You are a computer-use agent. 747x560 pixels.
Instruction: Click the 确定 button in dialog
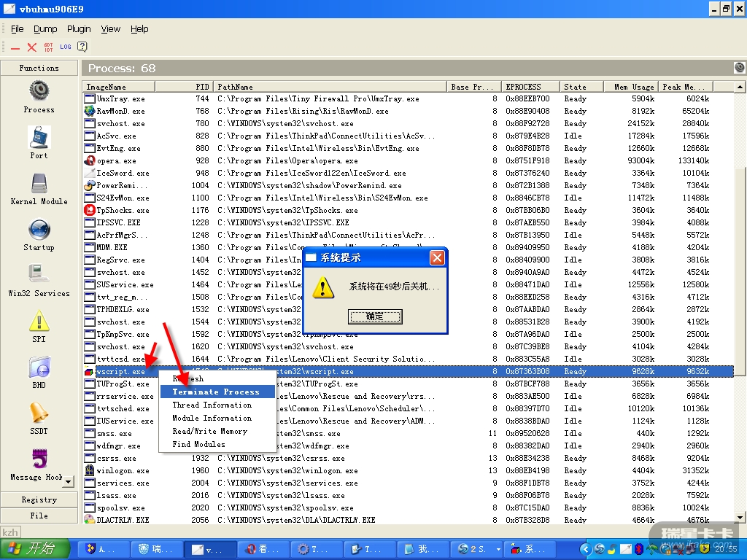point(376,316)
